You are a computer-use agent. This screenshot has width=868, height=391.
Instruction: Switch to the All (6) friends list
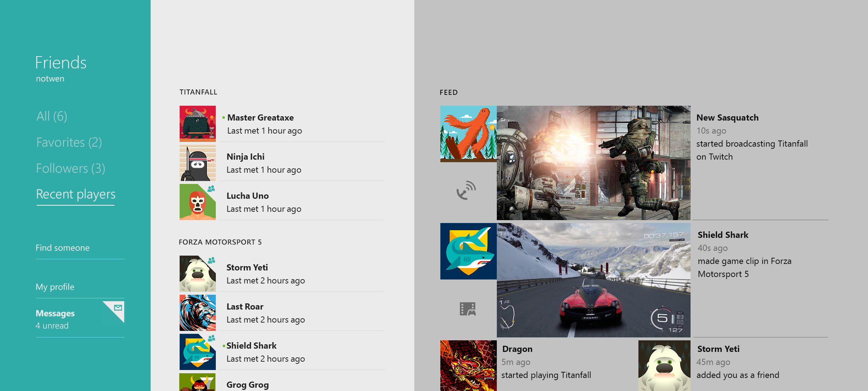click(x=52, y=116)
